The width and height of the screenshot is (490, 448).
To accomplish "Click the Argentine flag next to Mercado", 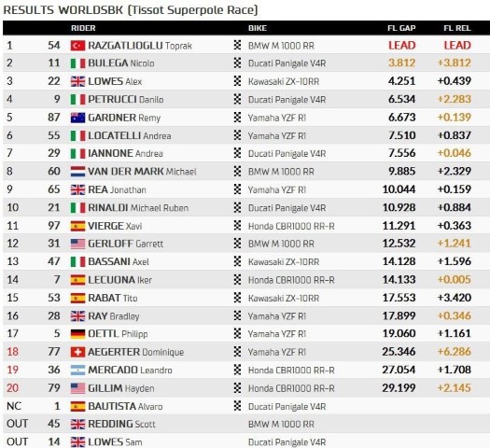I will [x=77, y=371].
